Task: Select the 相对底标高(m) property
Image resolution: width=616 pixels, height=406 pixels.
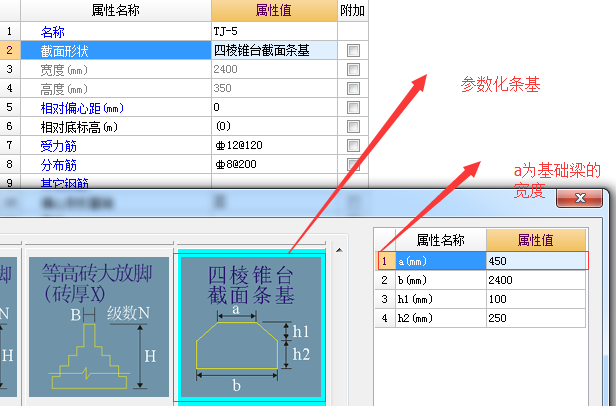Action: (116, 127)
